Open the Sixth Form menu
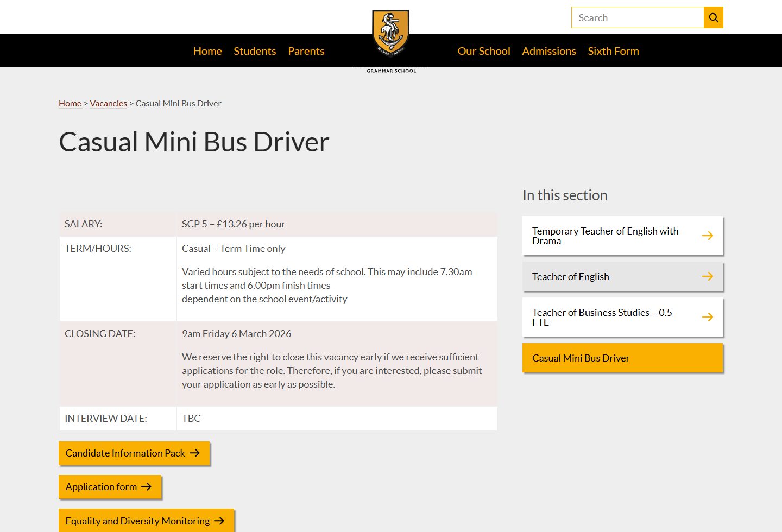Image resolution: width=782 pixels, height=532 pixels. [613, 50]
